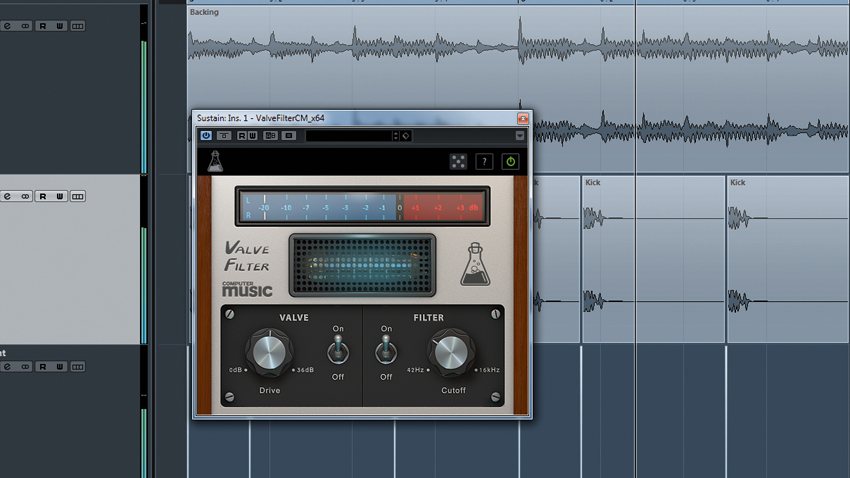Viewport: 850px width, 478px height.
Task: Click the link icon on the top track
Action: [25, 26]
